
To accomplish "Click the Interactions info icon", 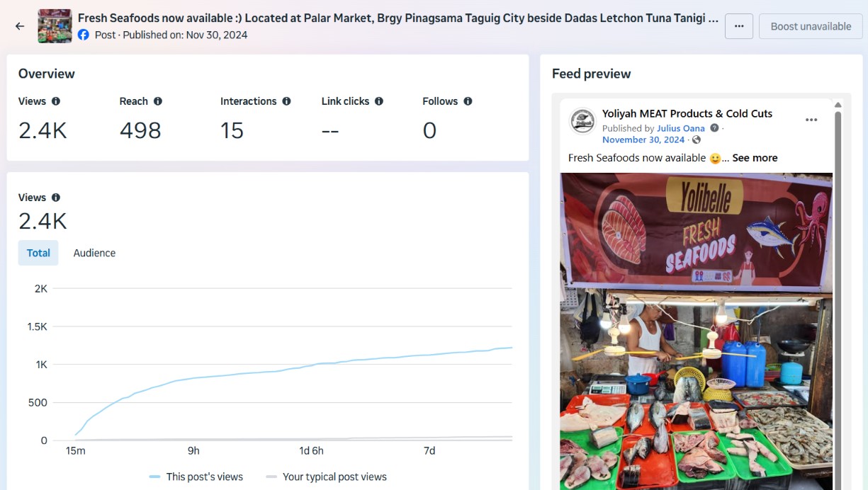I will (286, 101).
